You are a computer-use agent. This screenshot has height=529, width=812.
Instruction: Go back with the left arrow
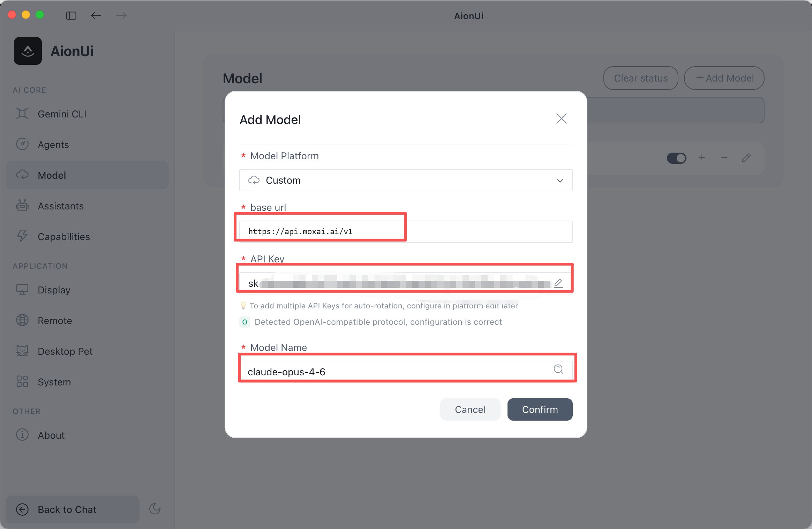pyautogui.click(x=96, y=15)
